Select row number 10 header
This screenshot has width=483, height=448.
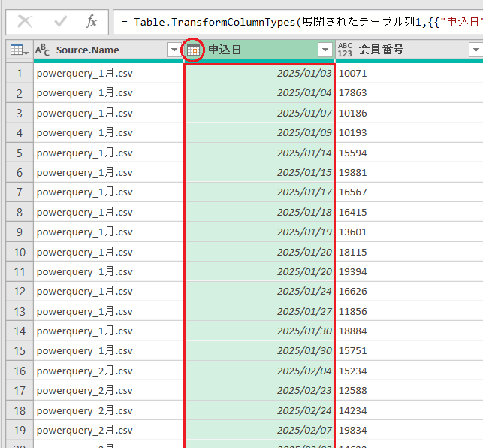tap(20, 253)
